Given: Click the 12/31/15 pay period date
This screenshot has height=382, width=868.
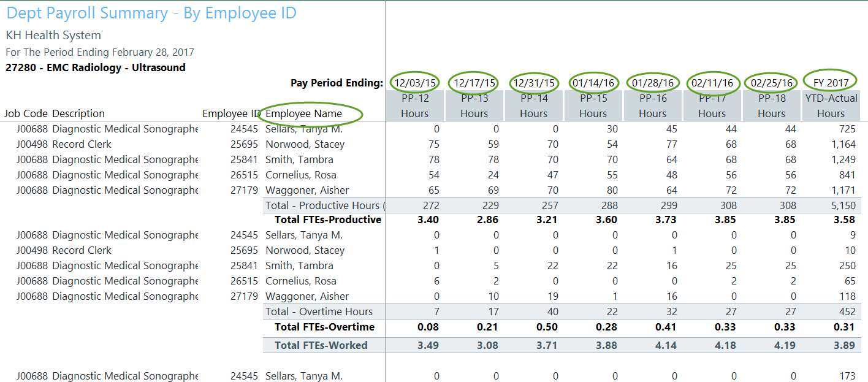Looking at the screenshot, I should click(534, 83).
